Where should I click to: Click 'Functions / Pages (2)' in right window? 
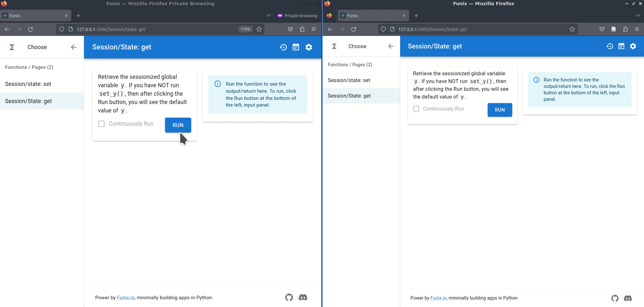(x=350, y=65)
